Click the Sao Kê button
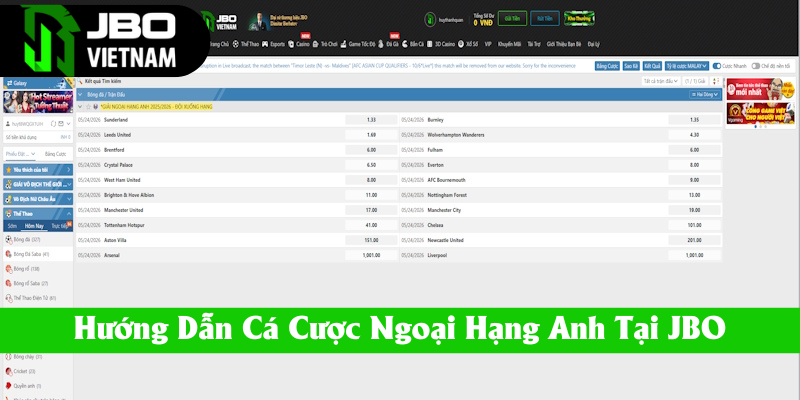800x400 pixels. click(x=631, y=66)
